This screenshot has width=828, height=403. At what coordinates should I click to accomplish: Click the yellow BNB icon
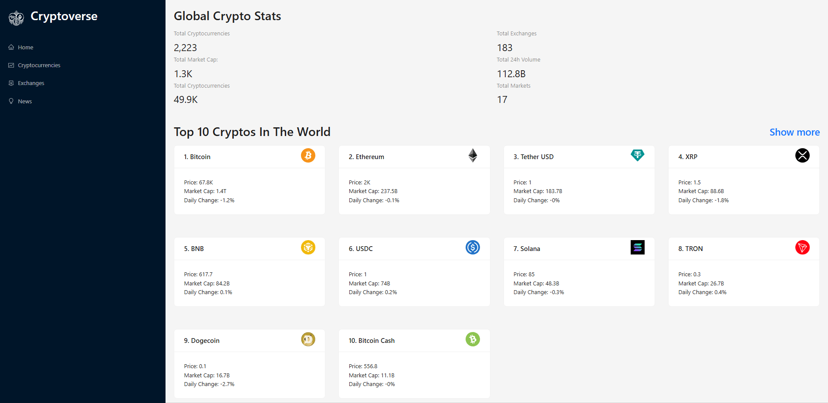(308, 248)
